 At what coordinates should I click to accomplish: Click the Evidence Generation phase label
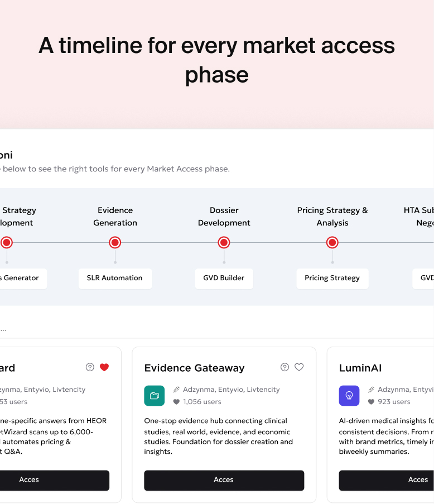pos(115,217)
